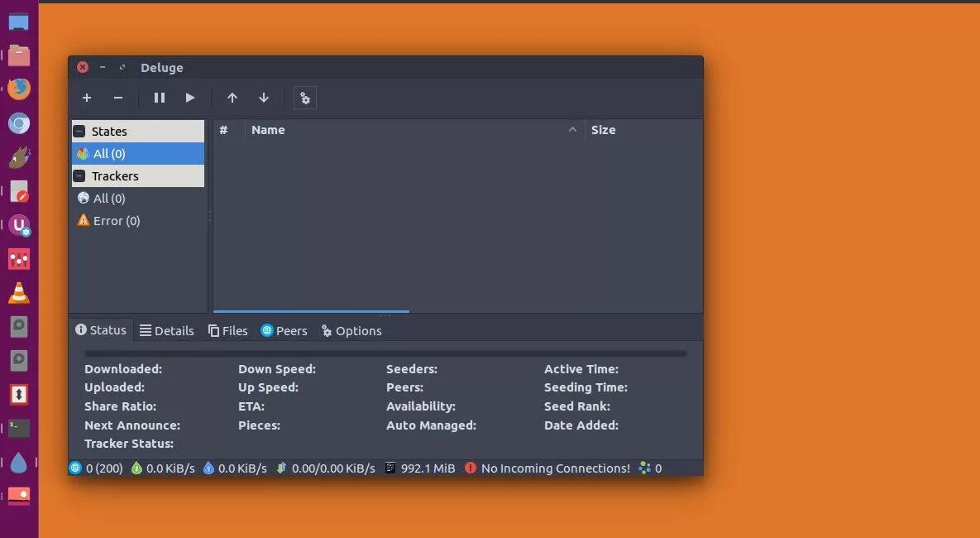Click the blue upload speed indicator
Image resolution: width=980 pixels, height=538 pixels.
click(235, 468)
